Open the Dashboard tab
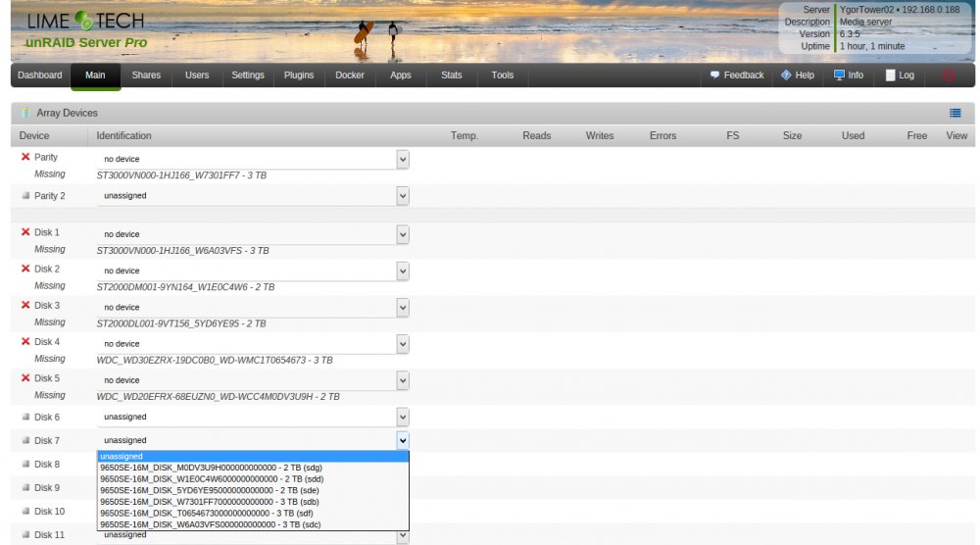This screenshot has width=980, height=545. (40, 75)
